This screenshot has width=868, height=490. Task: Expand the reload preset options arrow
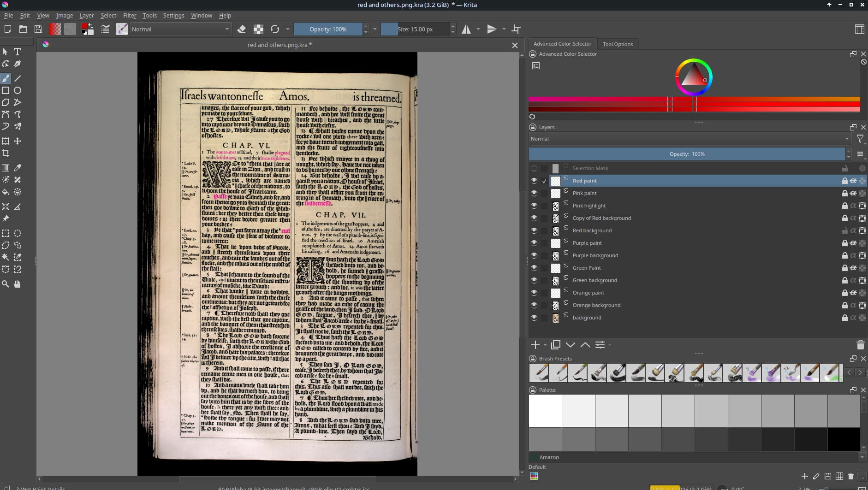[287, 29]
